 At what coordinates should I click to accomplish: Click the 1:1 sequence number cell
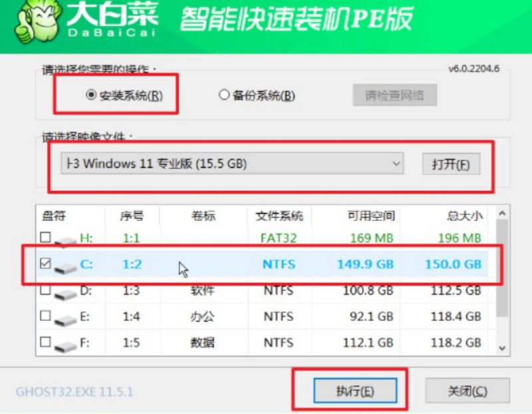click(131, 238)
